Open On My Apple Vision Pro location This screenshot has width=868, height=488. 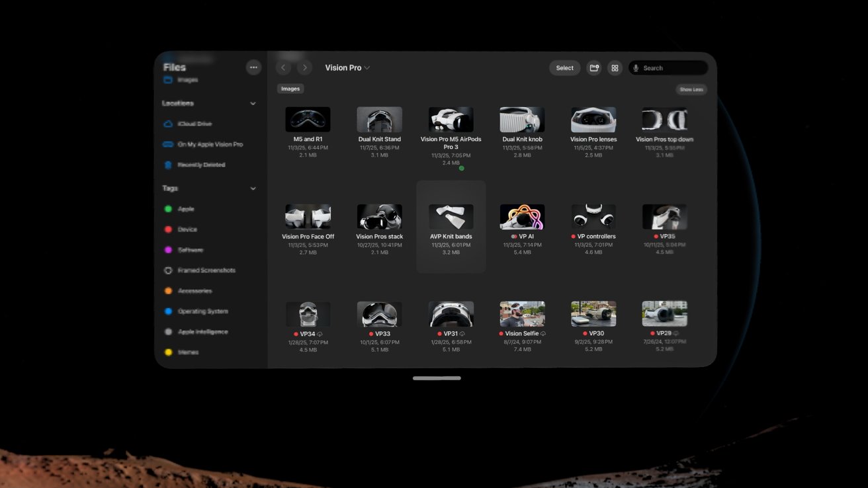[210, 145]
